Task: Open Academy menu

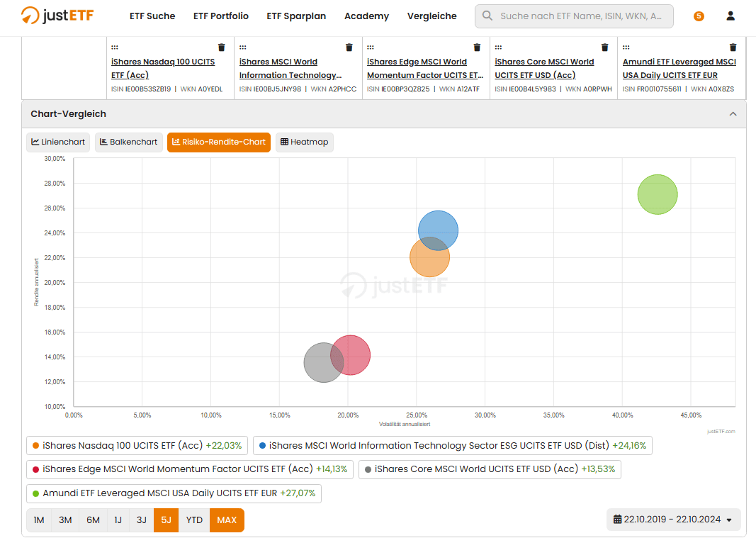Action: [x=366, y=16]
